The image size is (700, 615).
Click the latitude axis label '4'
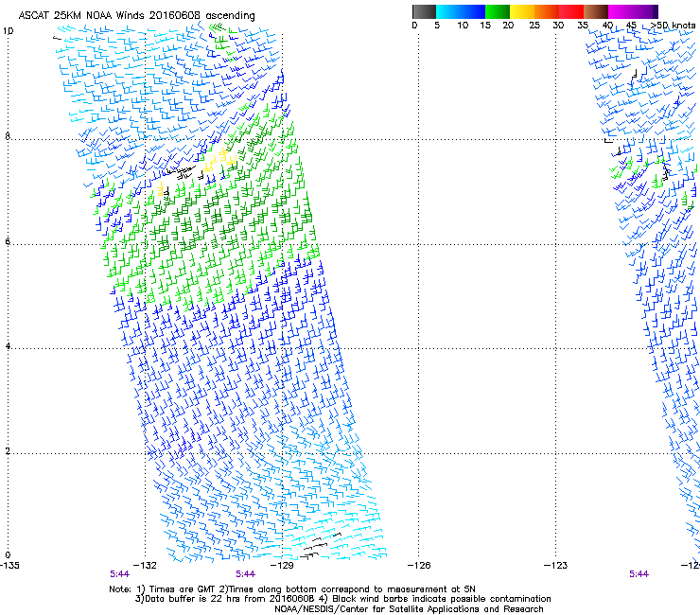(x=8, y=346)
